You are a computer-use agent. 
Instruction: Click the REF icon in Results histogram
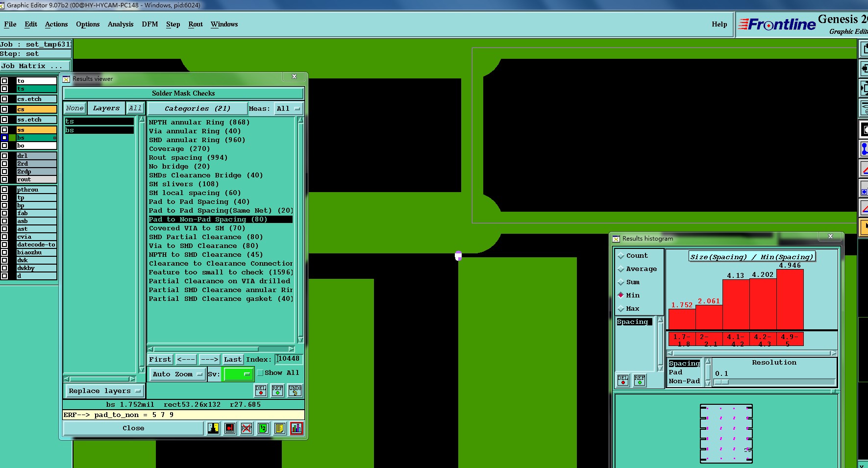[x=640, y=380]
